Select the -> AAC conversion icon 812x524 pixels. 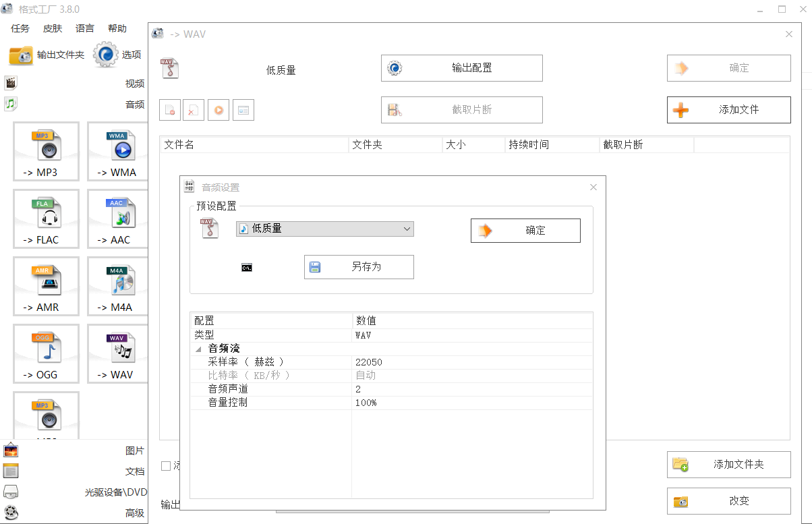click(x=117, y=219)
